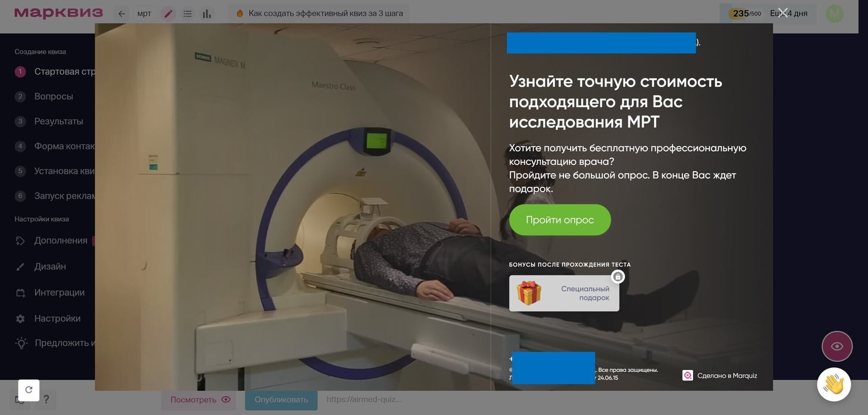This screenshot has height=415, width=868.
Task: Close the quiz preview with the X
Action: coord(783,13)
